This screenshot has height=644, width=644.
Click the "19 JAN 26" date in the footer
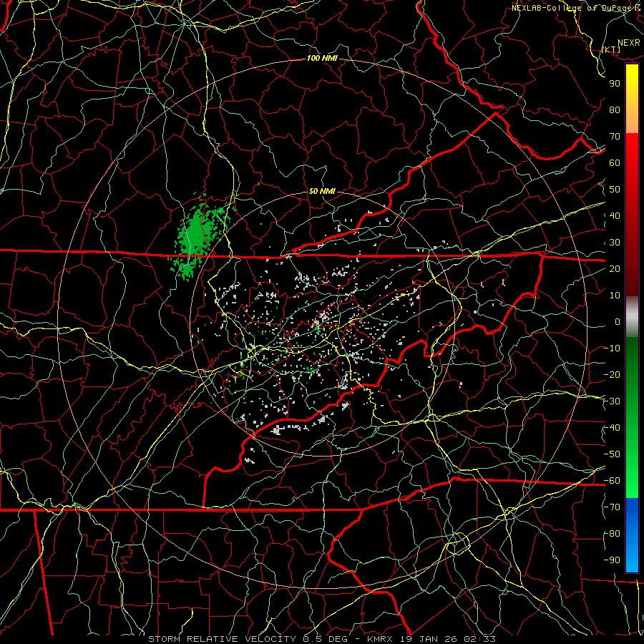point(429,639)
